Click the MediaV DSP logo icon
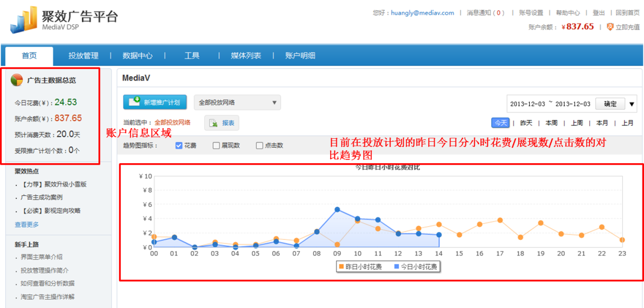 click(x=23, y=20)
